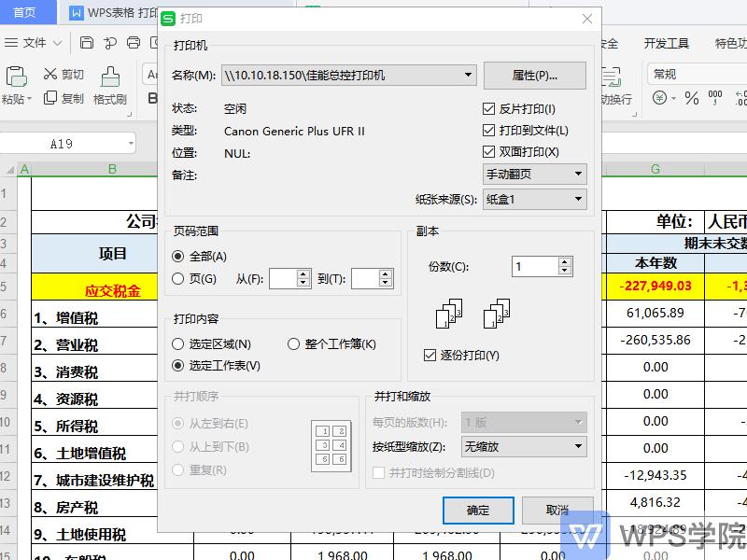Apply percent style from the ribbon
Viewport: 747px width, 560px height.
coord(691,97)
